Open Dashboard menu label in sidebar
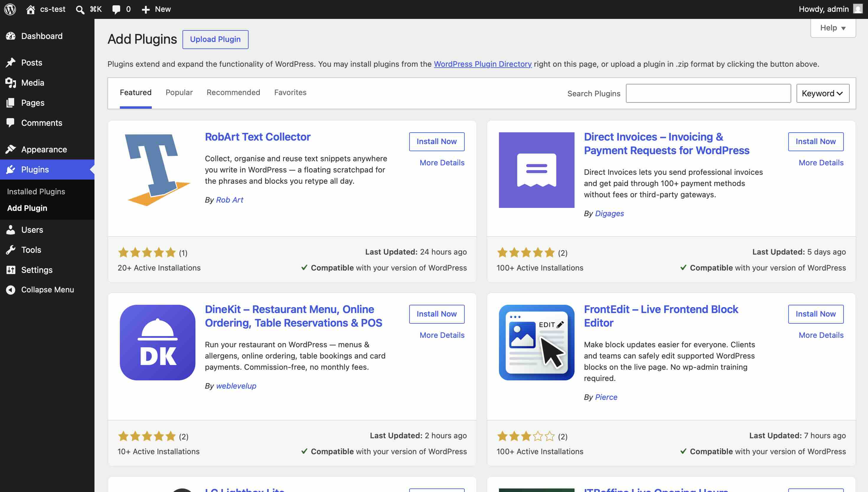Screen dimensions: 868x492 click(42, 36)
